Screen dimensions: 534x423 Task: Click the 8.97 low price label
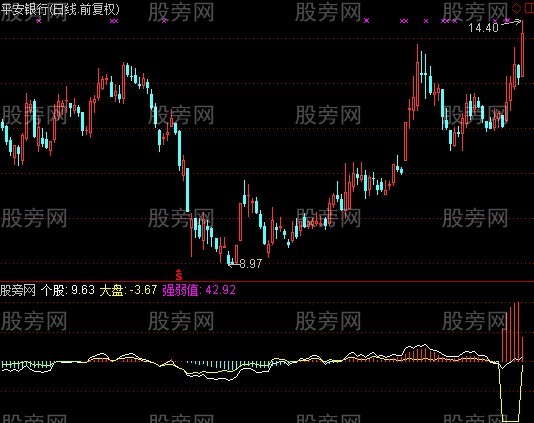pyautogui.click(x=251, y=264)
